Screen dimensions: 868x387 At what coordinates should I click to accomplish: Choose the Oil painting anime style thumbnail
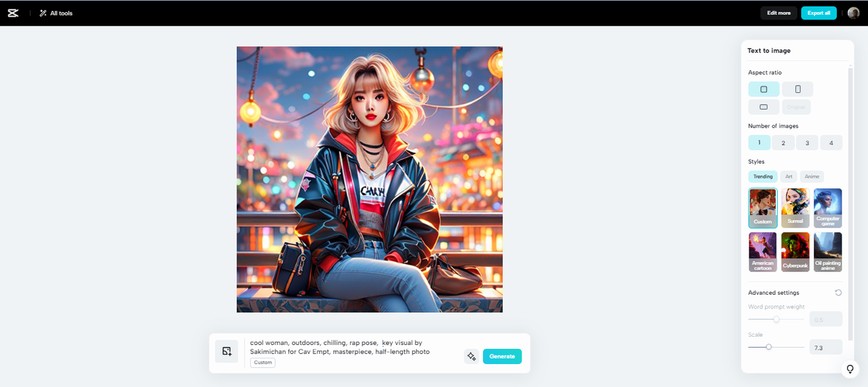[828, 252]
